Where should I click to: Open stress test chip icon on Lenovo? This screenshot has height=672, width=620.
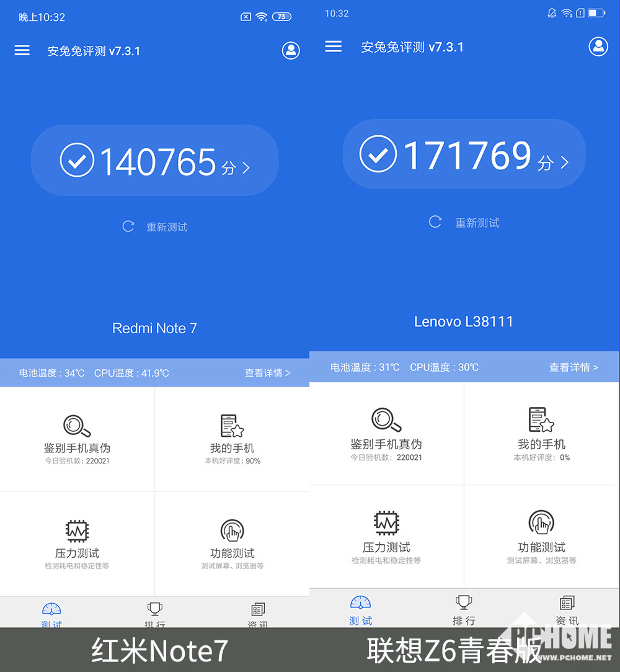pos(386,523)
